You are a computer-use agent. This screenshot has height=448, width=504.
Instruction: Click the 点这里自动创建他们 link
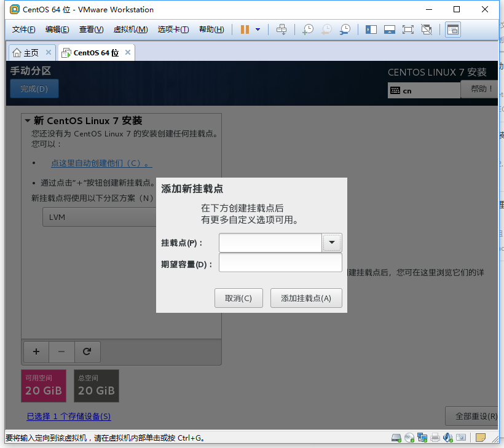pyautogui.click(x=101, y=163)
